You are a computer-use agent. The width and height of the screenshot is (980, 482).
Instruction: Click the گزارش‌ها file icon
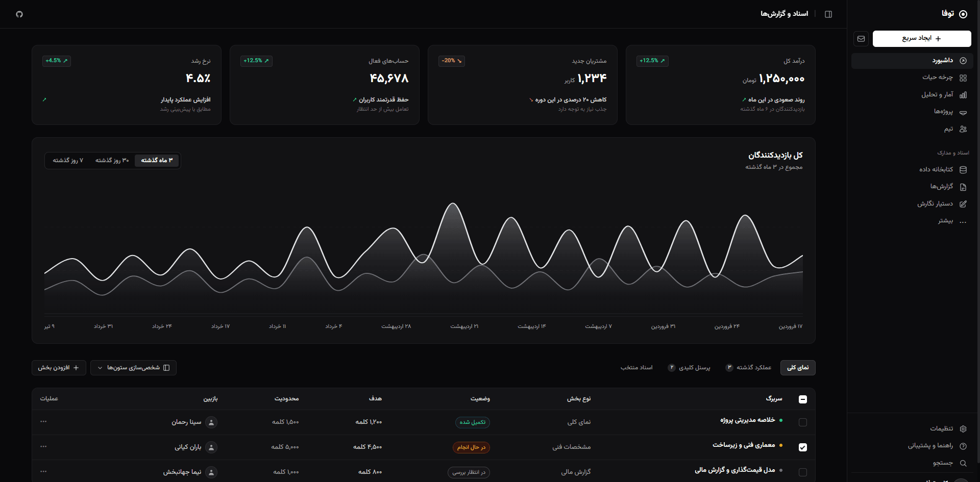pyautogui.click(x=963, y=187)
